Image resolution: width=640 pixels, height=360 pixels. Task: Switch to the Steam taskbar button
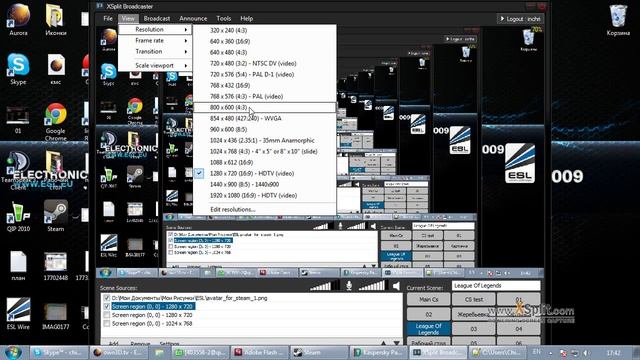click(318, 353)
